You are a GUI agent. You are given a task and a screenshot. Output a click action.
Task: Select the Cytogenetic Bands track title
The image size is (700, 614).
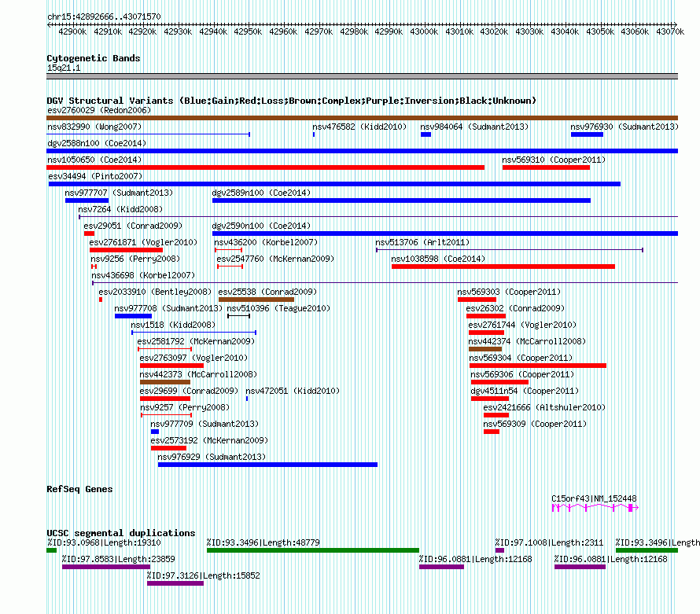click(x=94, y=58)
